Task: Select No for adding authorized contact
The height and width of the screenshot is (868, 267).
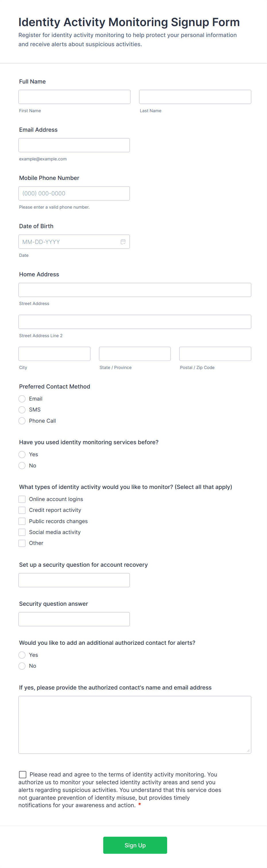Action: coord(22,666)
